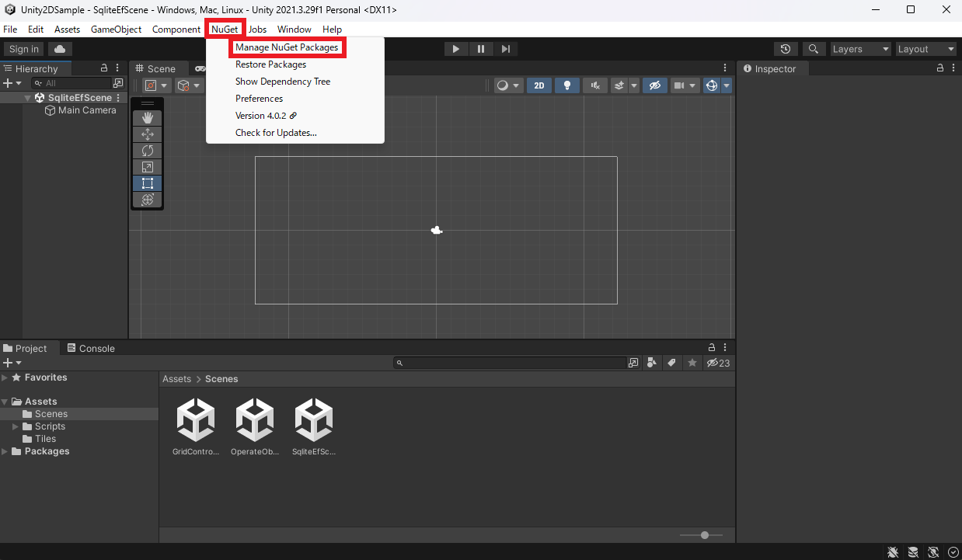
Task: Select the Scale tool
Action: pyautogui.click(x=148, y=167)
